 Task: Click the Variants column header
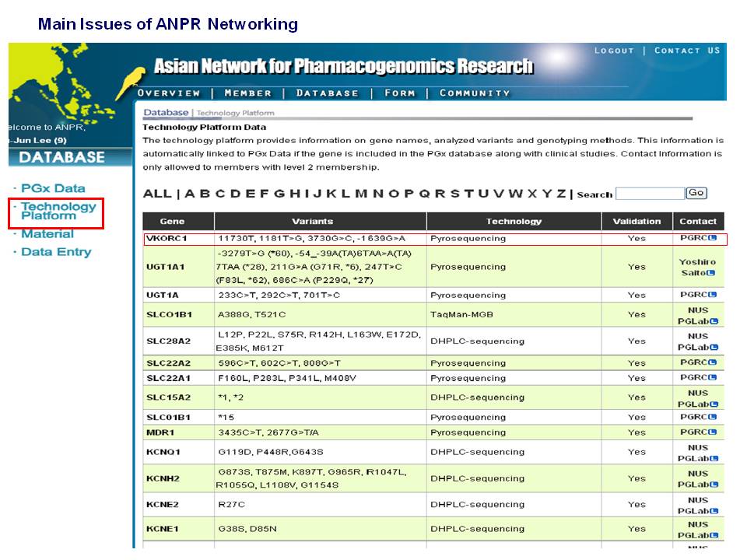(320, 222)
